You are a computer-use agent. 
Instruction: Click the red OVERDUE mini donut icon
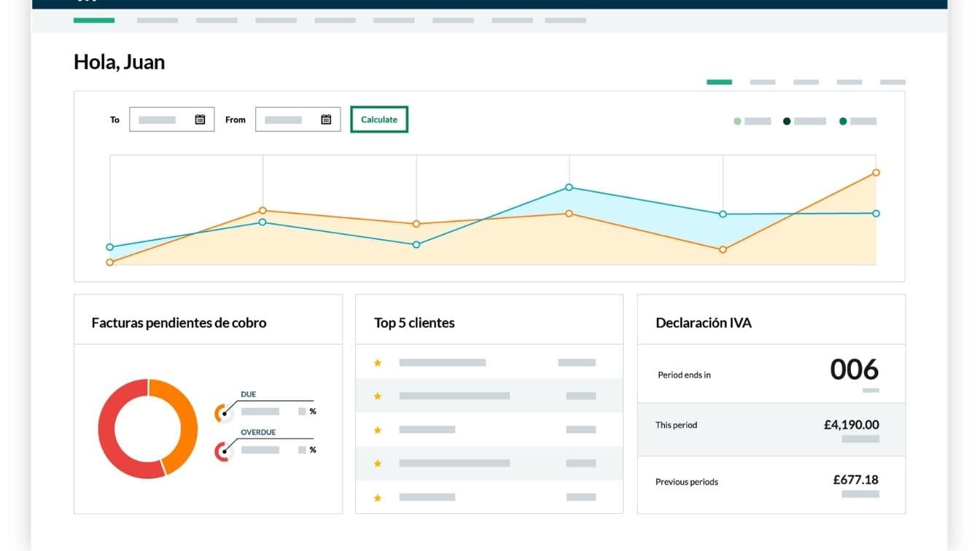pyautogui.click(x=223, y=452)
